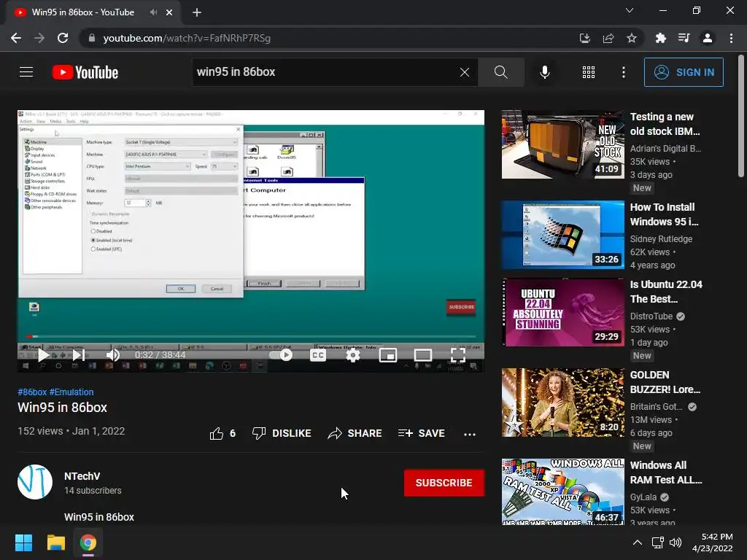
Task: Click in-video SUBSCRIBE watermark
Action: pos(461,307)
